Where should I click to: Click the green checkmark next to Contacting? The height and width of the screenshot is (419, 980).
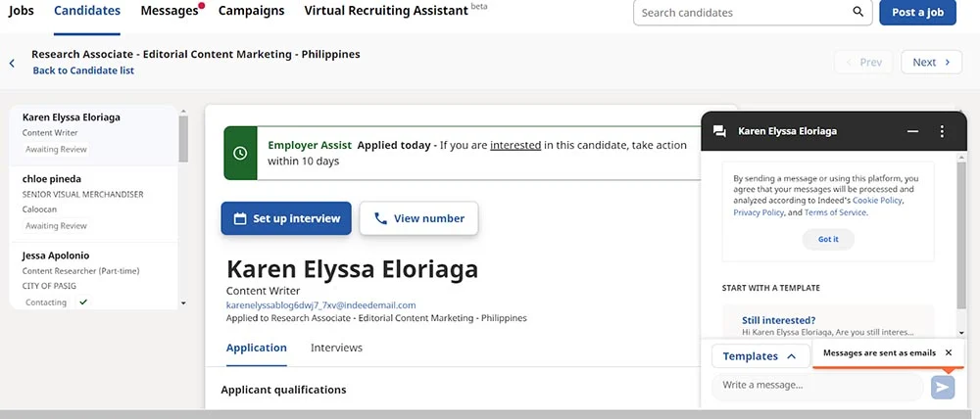click(x=83, y=303)
